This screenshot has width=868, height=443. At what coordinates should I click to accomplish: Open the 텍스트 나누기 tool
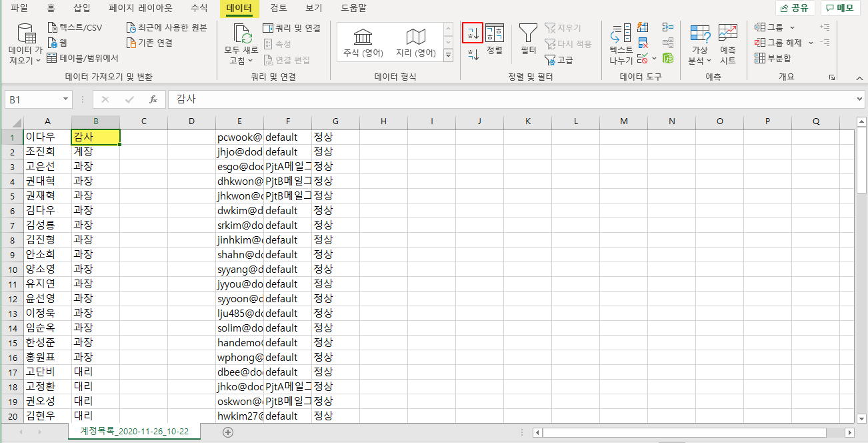[x=621, y=44]
